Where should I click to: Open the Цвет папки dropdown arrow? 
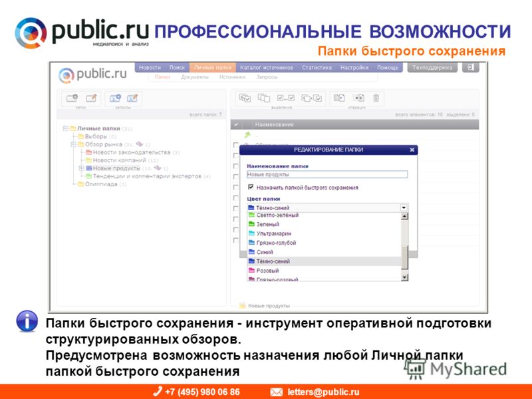pyautogui.click(x=404, y=207)
